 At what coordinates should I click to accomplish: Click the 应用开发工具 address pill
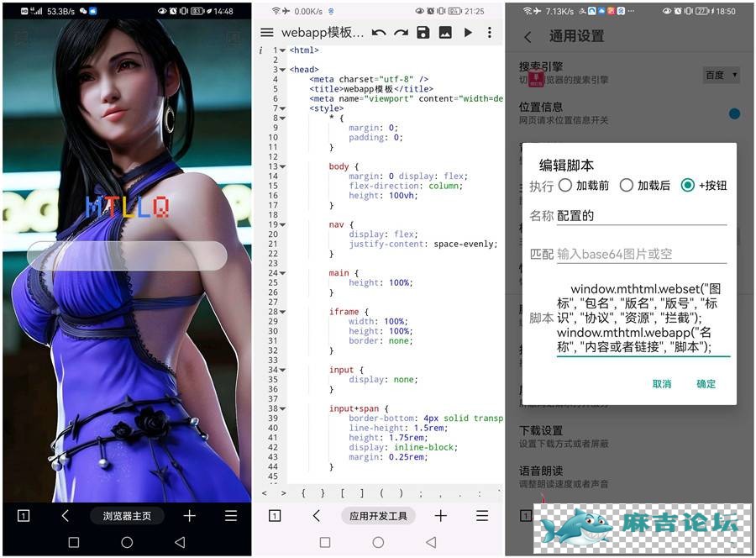(x=379, y=516)
